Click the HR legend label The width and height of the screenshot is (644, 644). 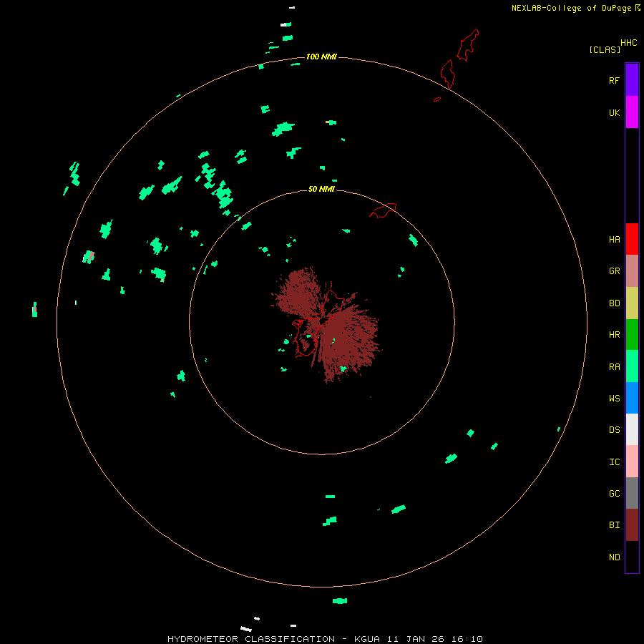click(x=614, y=334)
